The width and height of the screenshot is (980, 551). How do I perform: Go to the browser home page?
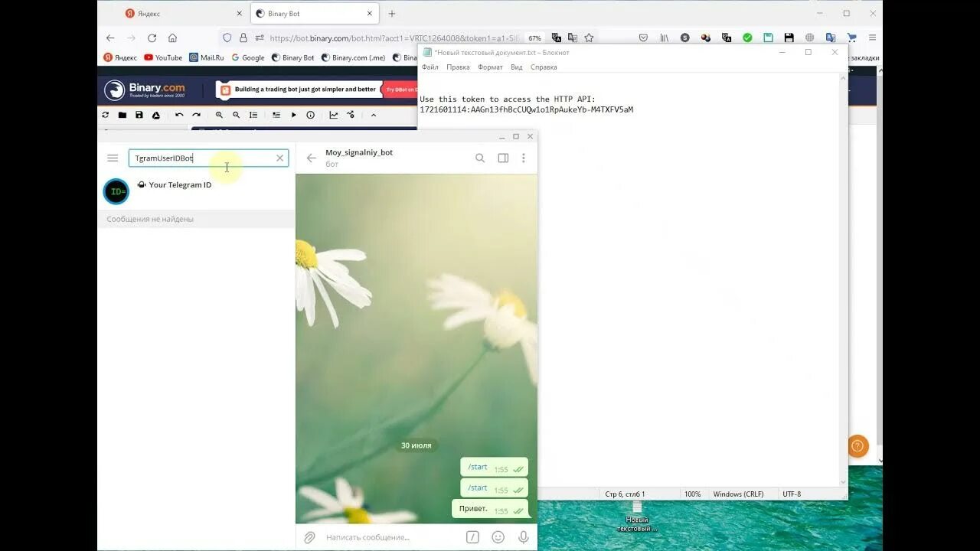(172, 37)
